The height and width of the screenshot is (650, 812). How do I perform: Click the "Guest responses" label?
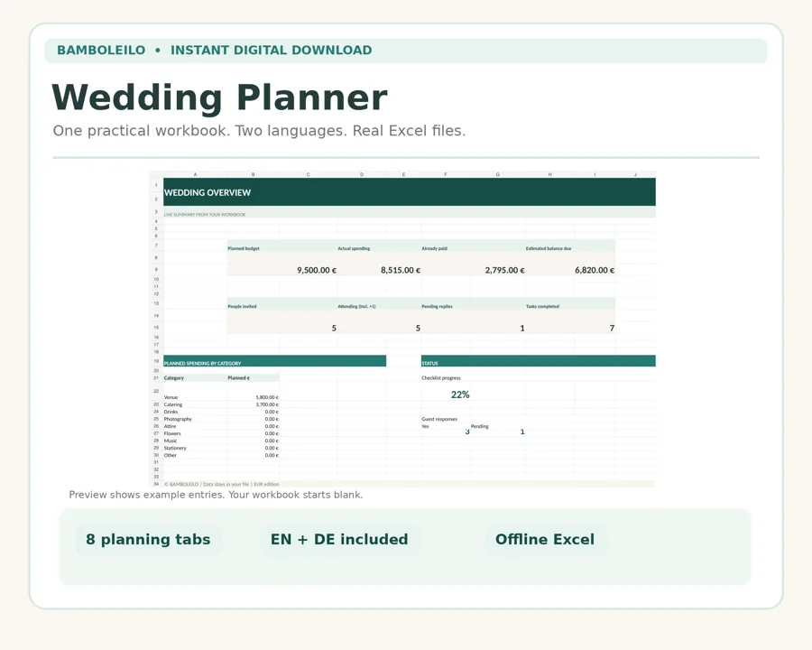coord(439,419)
